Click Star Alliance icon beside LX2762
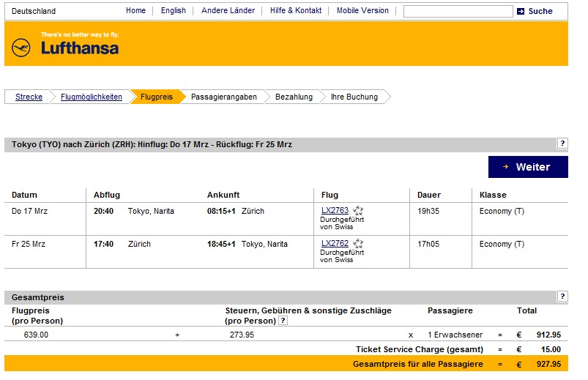Viewport: 588px width, 380px height. coord(358,244)
